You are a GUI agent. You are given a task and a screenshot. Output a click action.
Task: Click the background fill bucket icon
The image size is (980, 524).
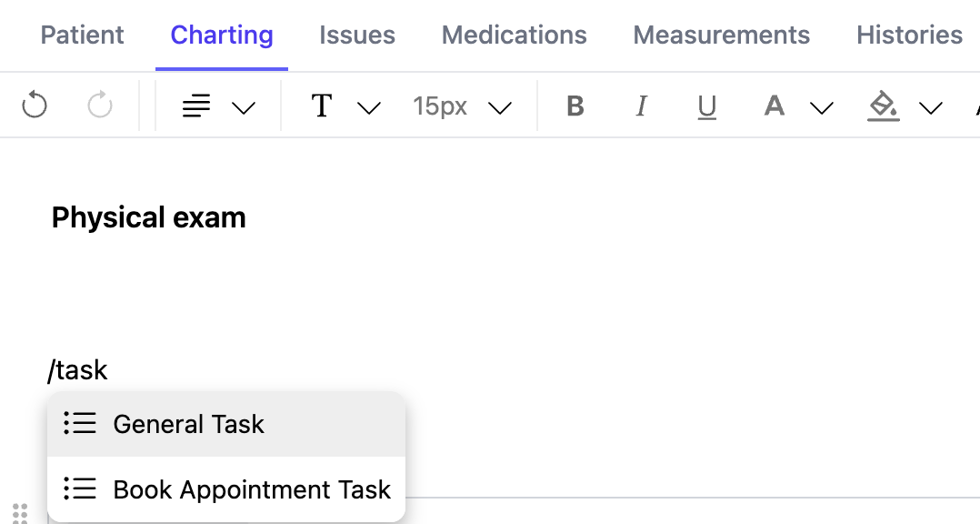(883, 106)
